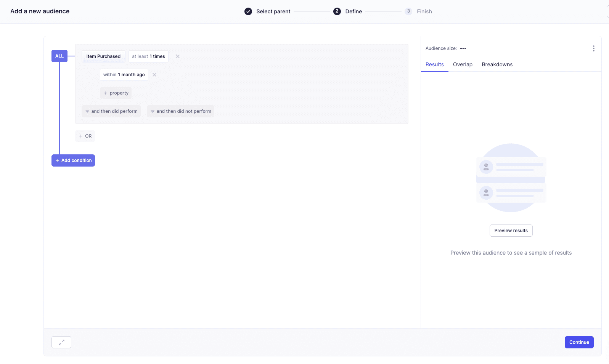This screenshot has width=609, height=364.
Task: Toggle the ALL condition operator
Action: pos(59,56)
